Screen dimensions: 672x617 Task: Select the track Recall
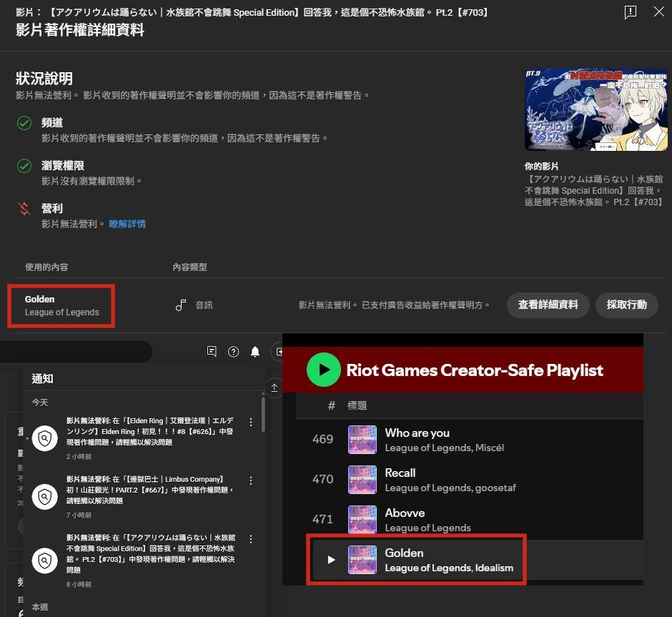click(400, 473)
